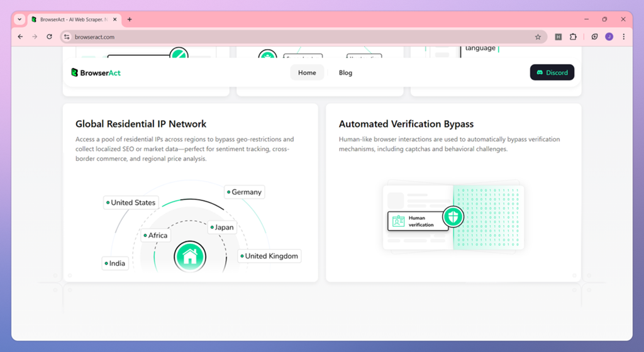The height and width of the screenshot is (352, 644).
Task: Open the profile avatar J
Action: [x=609, y=37]
